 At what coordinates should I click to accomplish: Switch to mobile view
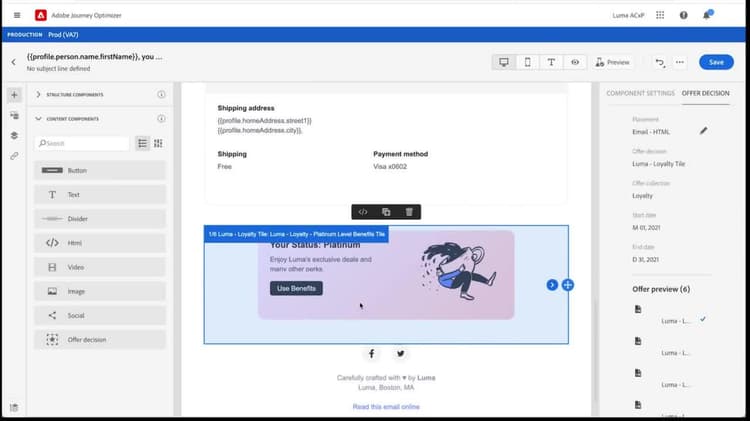pyautogui.click(x=528, y=62)
